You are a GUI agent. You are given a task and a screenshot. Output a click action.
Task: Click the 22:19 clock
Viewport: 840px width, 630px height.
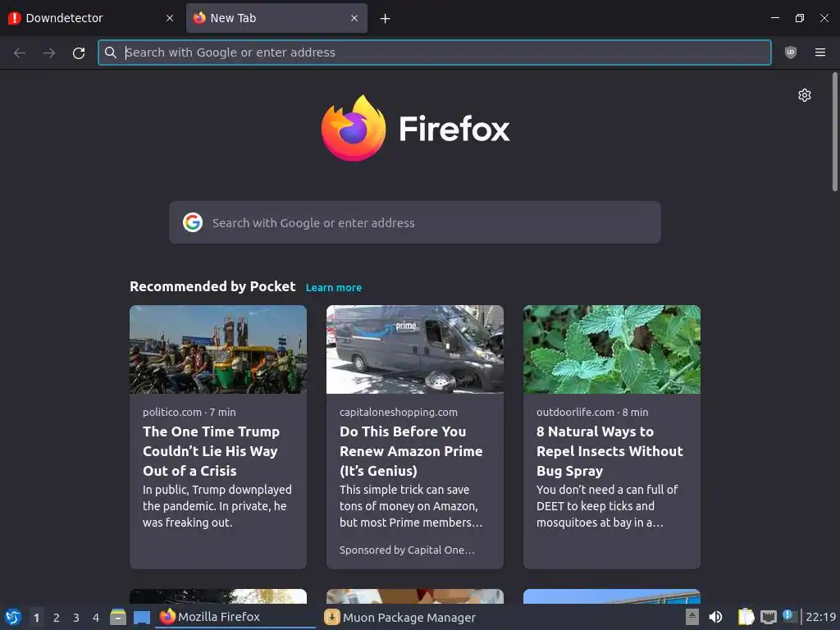[x=820, y=617]
